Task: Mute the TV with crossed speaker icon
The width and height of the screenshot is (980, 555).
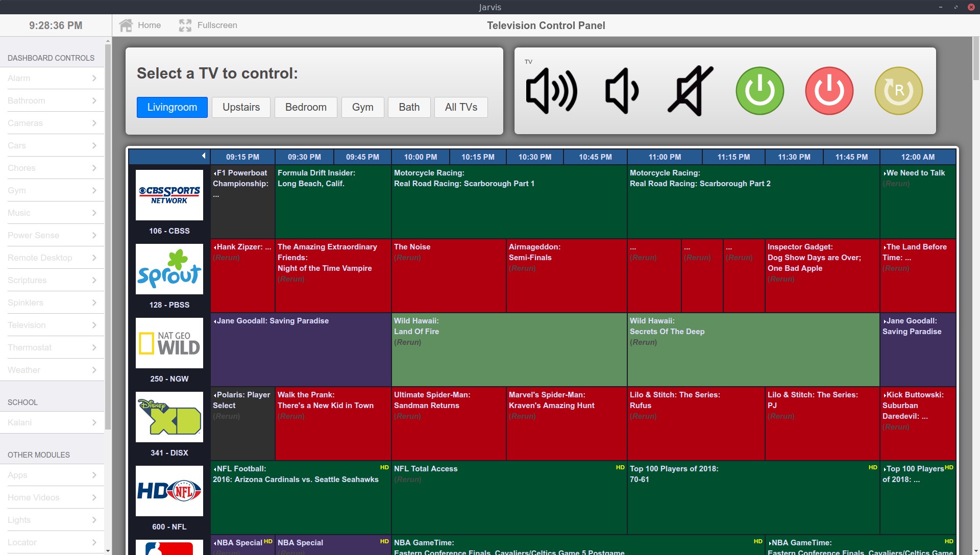Action: [x=691, y=91]
